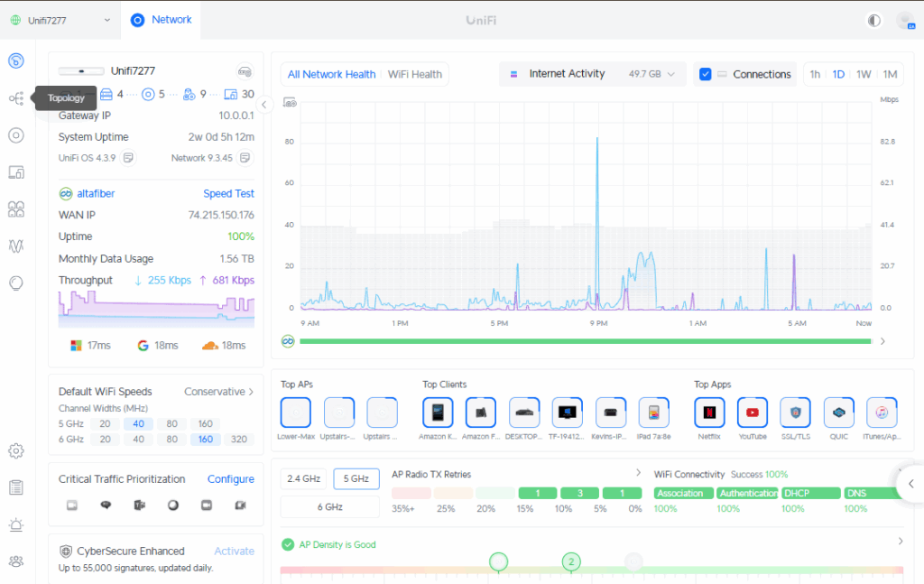The width and height of the screenshot is (924, 584).
Task: Open the Topology view in the sidebar
Action: [16, 98]
